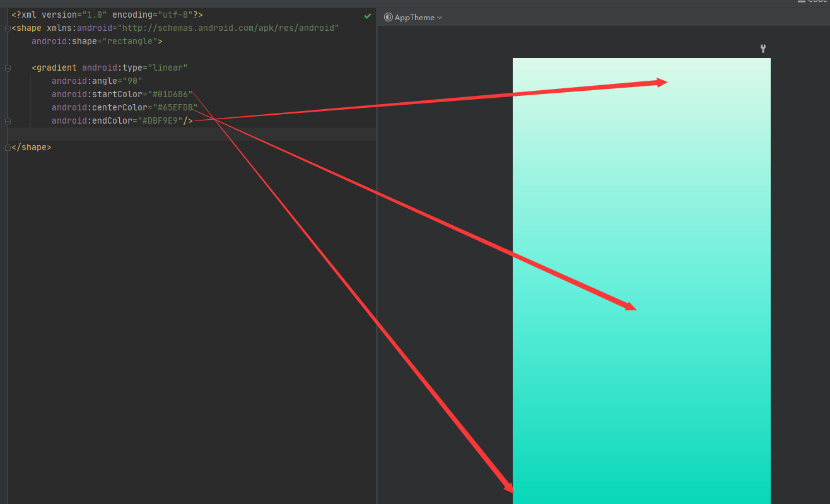830x504 pixels.
Task: Click the centerColor value "#65EFDB"
Action: pyautogui.click(x=175, y=107)
